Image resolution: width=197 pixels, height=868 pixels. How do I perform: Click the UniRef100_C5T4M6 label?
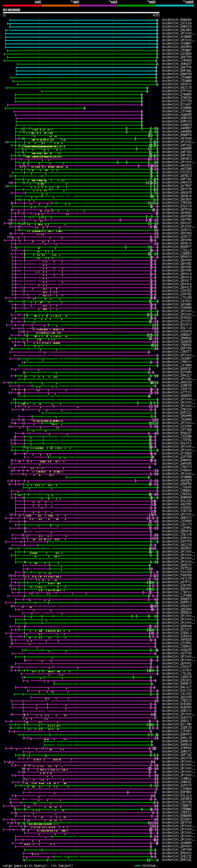(176, 111)
